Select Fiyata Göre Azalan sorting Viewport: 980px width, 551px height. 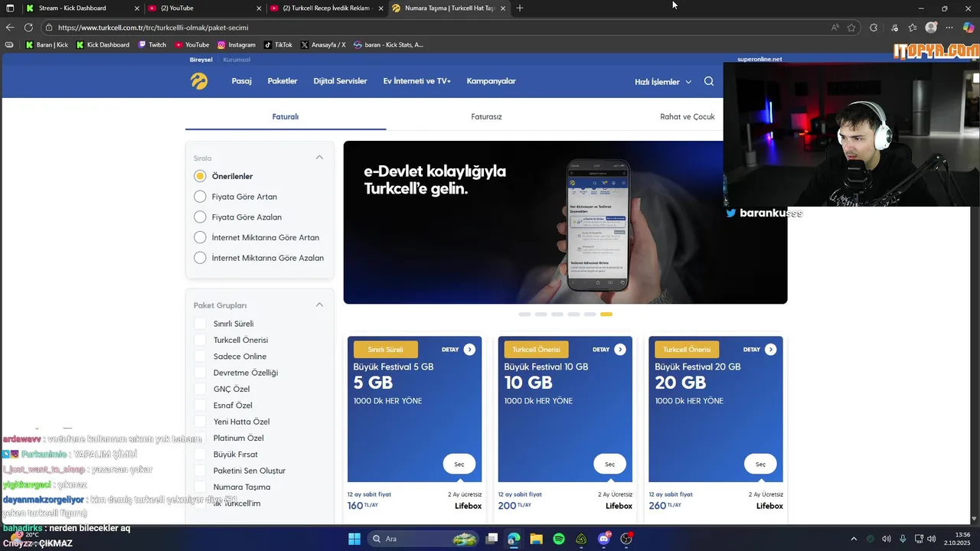(200, 217)
